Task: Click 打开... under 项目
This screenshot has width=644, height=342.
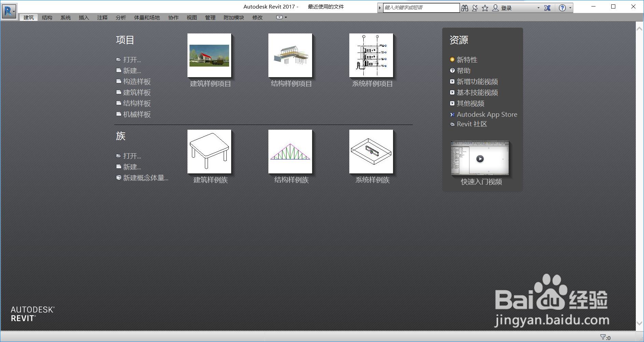Action: click(x=132, y=60)
